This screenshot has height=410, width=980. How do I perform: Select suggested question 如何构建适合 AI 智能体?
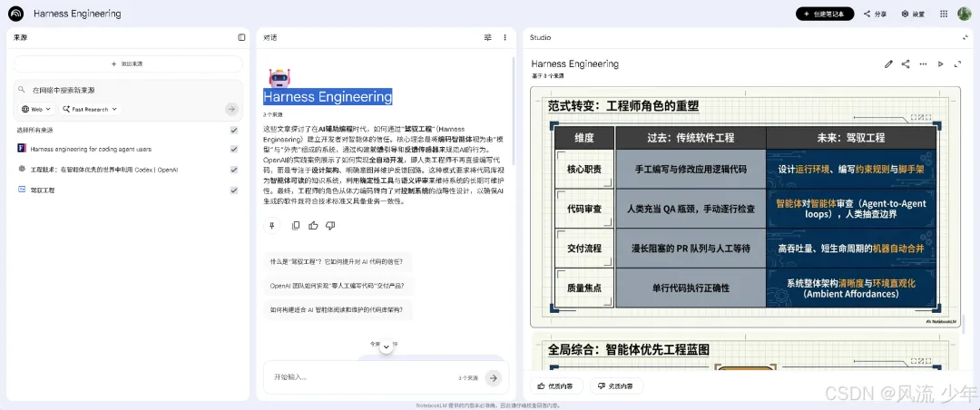[x=338, y=309]
